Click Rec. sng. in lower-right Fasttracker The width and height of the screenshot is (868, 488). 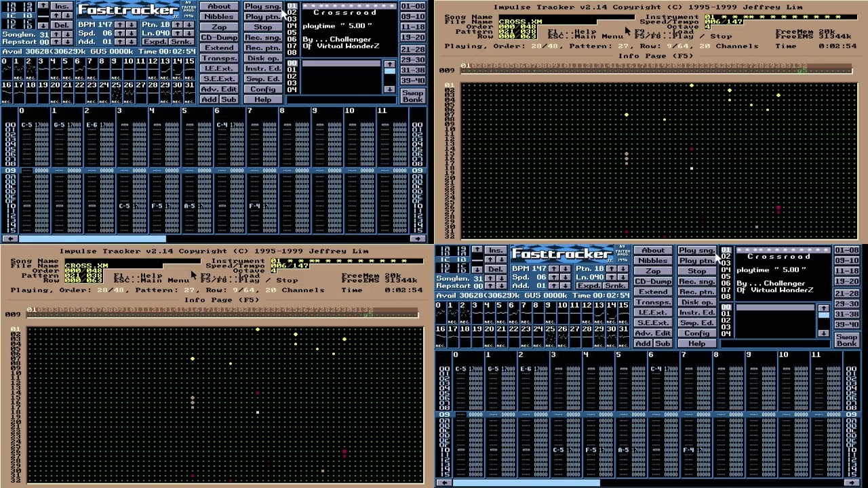[x=697, y=281]
